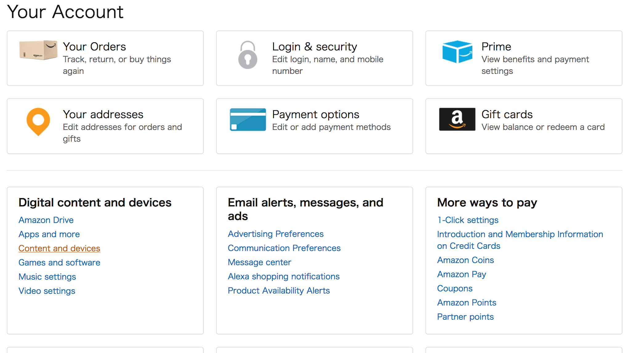
Task: Open Music settings link
Action: point(47,277)
